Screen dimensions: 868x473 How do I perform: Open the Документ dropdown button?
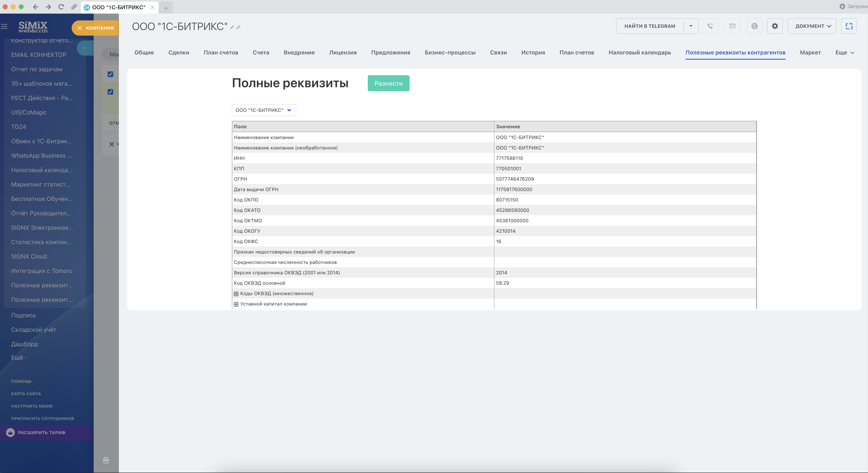pyautogui.click(x=812, y=26)
